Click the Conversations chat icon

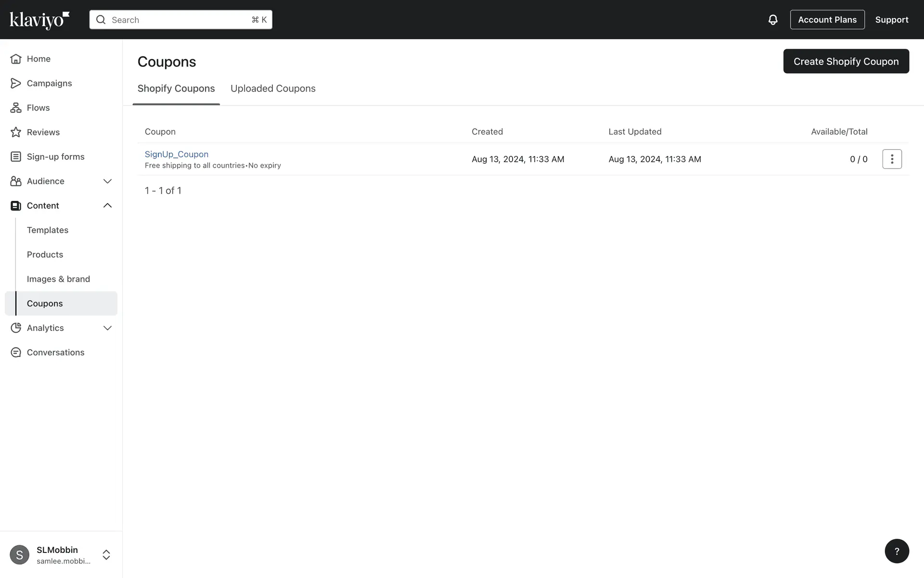click(16, 353)
